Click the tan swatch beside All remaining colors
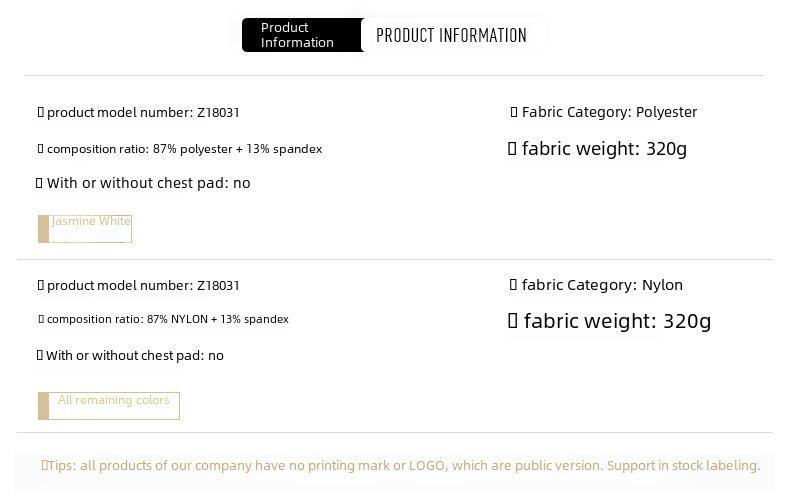 point(43,406)
